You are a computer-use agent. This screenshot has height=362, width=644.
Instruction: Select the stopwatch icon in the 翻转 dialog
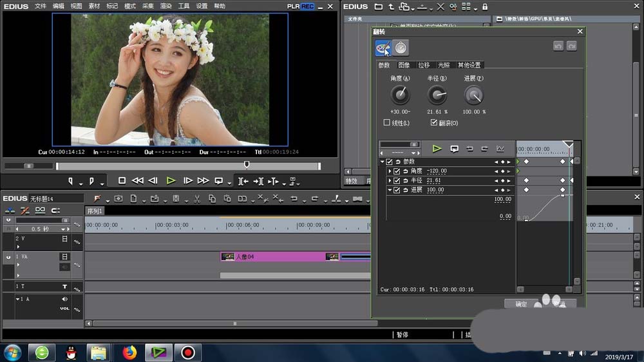(401, 48)
